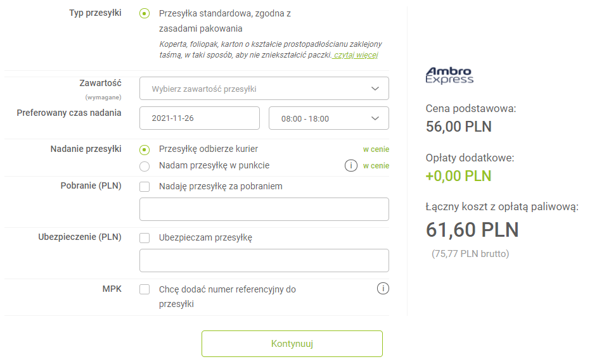Click info icon next to Nadam przesyłkę w punkcie
Screen dimensions: 604x364
(349, 166)
